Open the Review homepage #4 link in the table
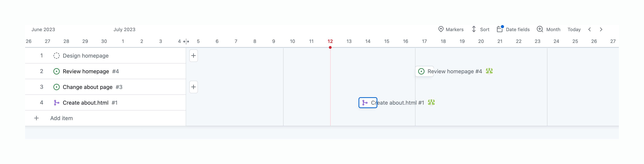 tap(86, 71)
